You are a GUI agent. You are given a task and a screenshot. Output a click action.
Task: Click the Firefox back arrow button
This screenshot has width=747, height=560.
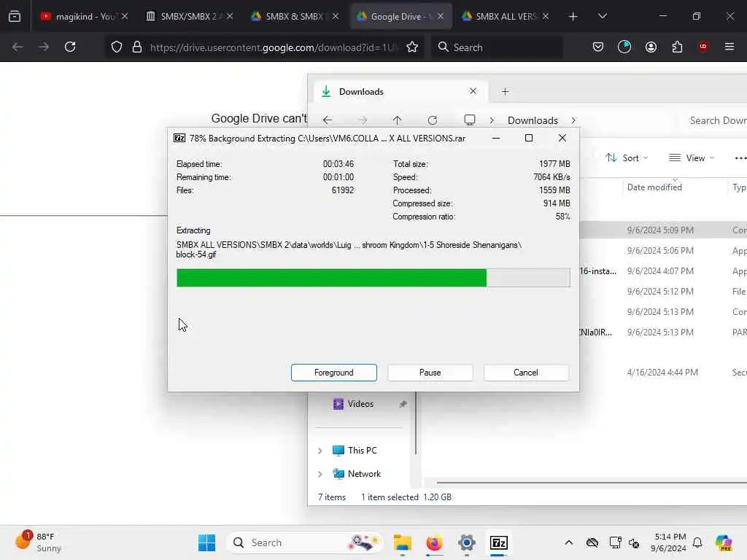pos(18,47)
